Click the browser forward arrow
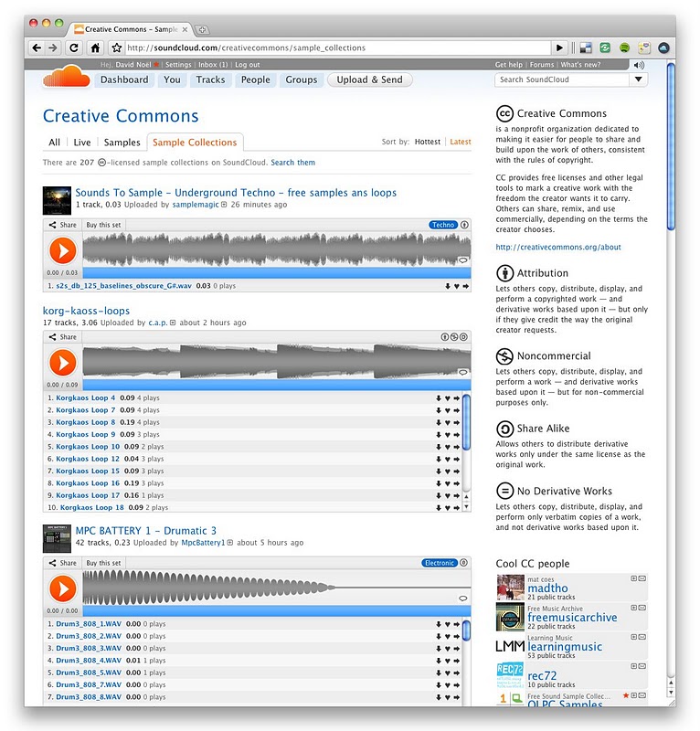Viewport: 700px width, 731px height. tap(53, 48)
